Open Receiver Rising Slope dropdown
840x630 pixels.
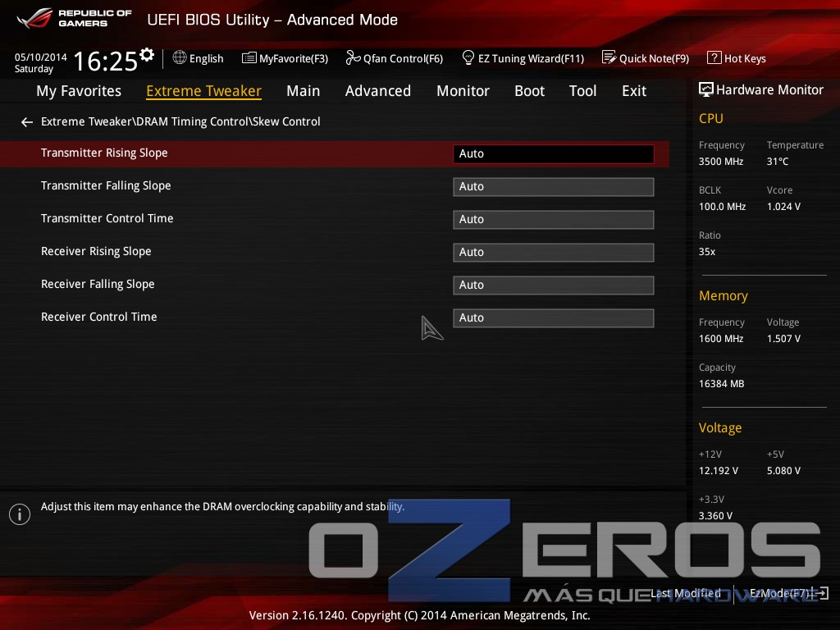click(x=554, y=253)
